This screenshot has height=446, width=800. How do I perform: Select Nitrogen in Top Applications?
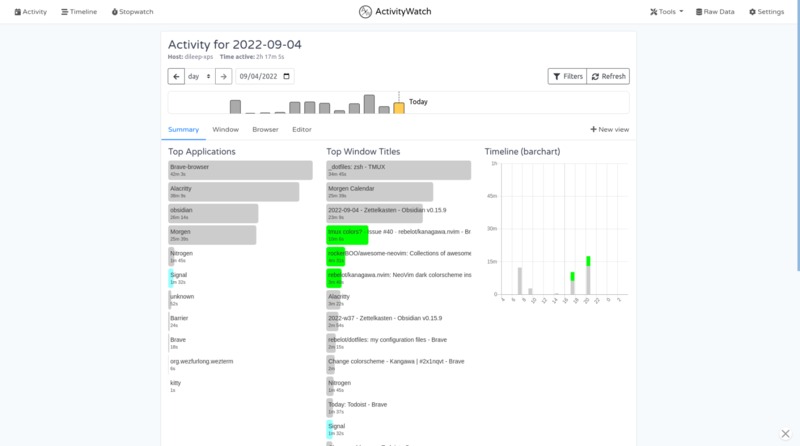181,257
